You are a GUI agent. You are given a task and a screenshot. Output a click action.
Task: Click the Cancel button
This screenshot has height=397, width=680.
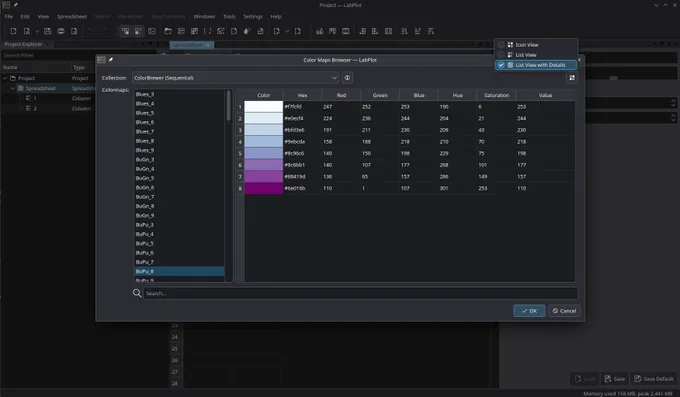coord(564,311)
